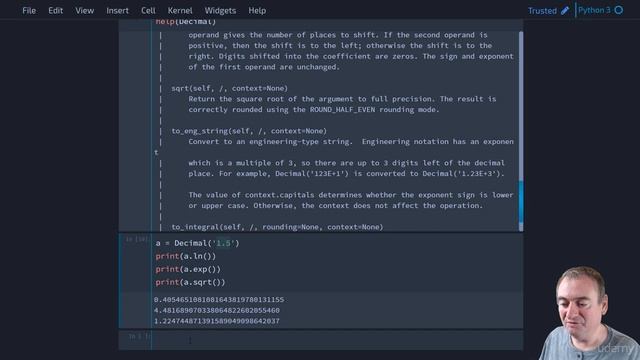Image resolution: width=640 pixels, height=360 pixels.
Task: Click the pencil edit mode icon
Action: (565, 11)
